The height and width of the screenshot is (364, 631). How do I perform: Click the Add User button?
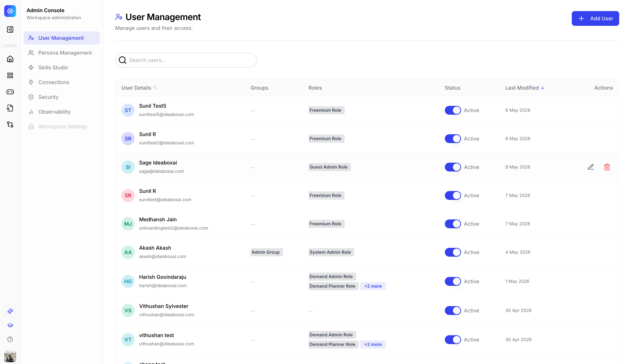pyautogui.click(x=595, y=18)
